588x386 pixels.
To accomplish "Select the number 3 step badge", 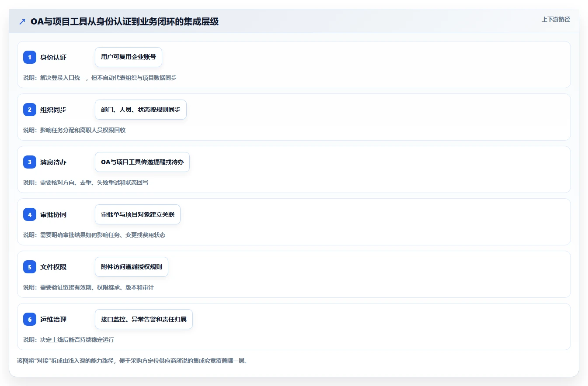I will (x=30, y=162).
